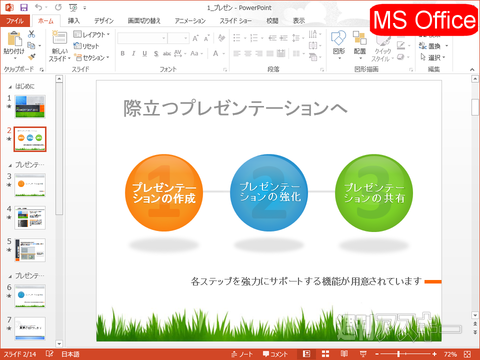Open the Comments (コメント) pane
480x360 pixels.
275,354
